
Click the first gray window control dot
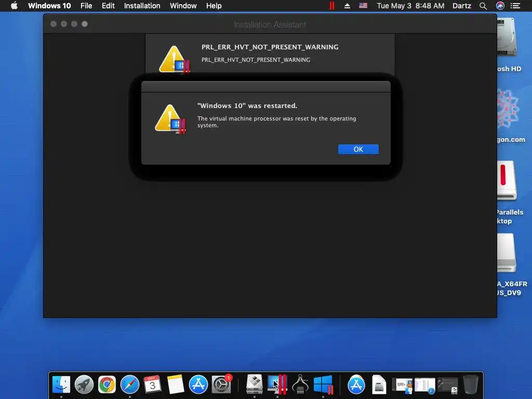54,24
